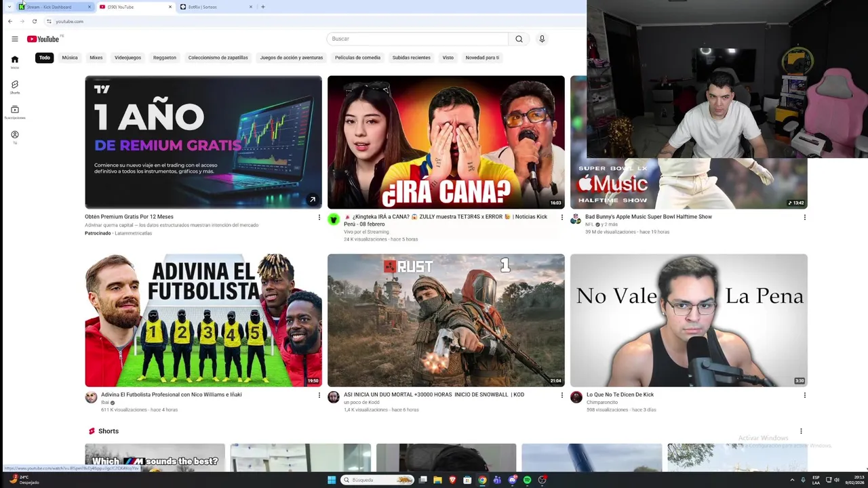Select the Música filter chip
The height and width of the screenshot is (488, 868).
(70, 58)
